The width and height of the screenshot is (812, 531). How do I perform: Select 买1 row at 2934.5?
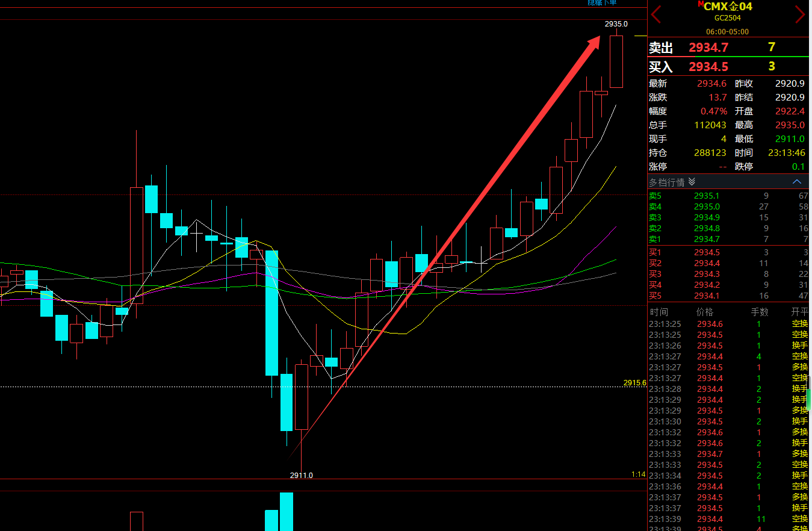click(x=728, y=252)
